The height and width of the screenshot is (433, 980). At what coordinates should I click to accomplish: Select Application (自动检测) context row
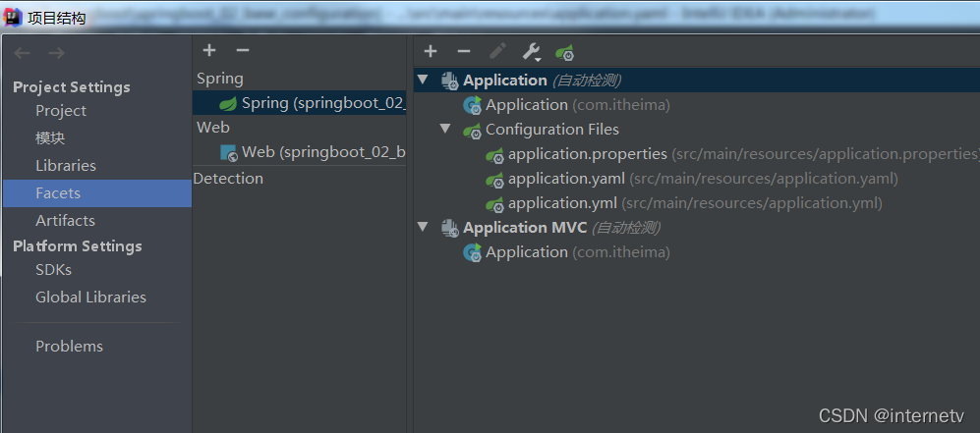coord(697,81)
